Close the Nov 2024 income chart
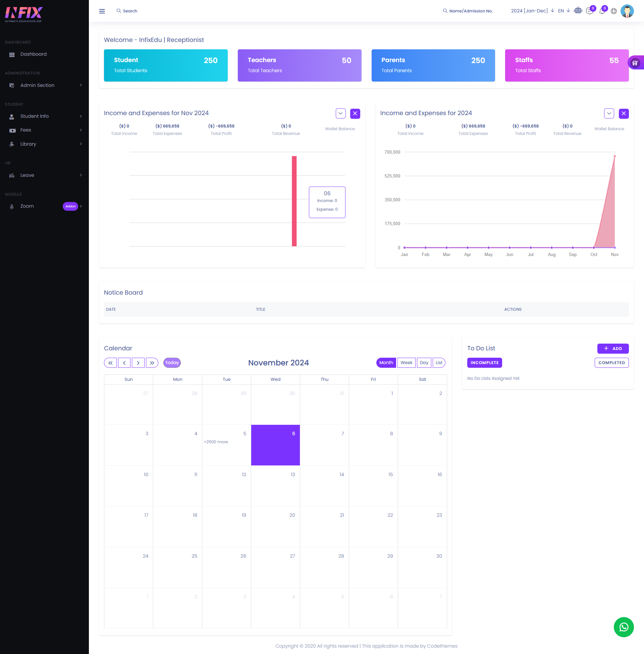Viewport: 644px width, 654px height. tap(355, 113)
